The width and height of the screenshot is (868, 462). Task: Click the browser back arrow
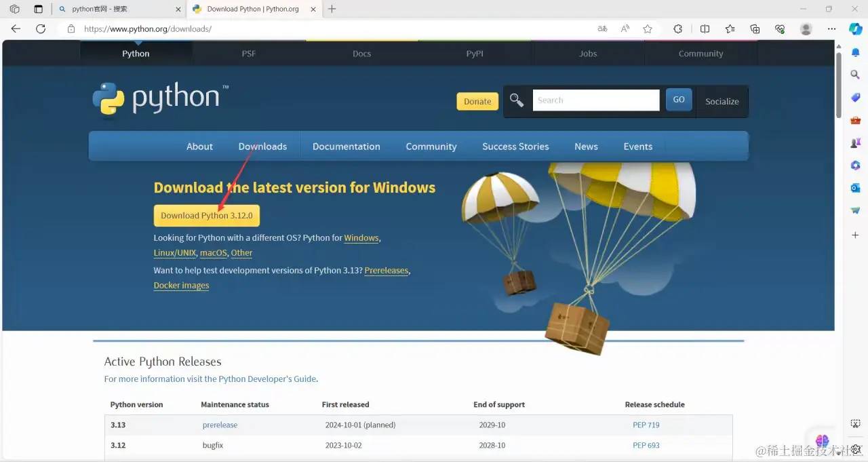16,29
